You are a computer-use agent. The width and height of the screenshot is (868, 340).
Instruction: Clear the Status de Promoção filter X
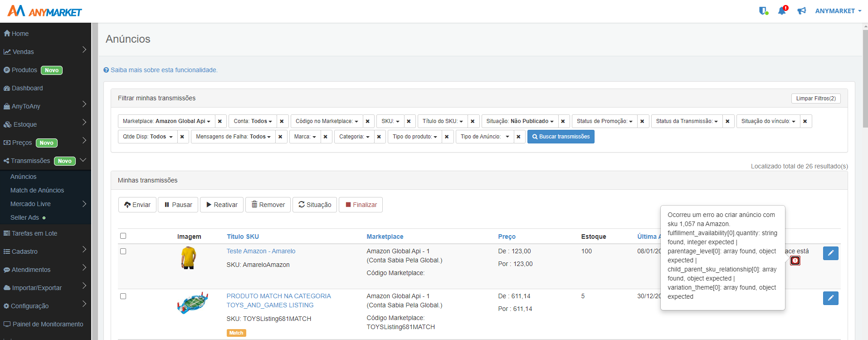coord(642,121)
